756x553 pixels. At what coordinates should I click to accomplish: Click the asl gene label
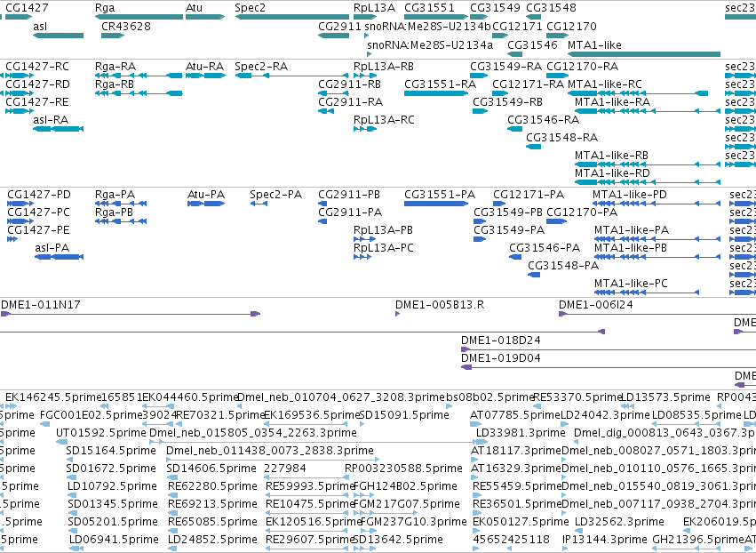pyautogui.click(x=40, y=26)
